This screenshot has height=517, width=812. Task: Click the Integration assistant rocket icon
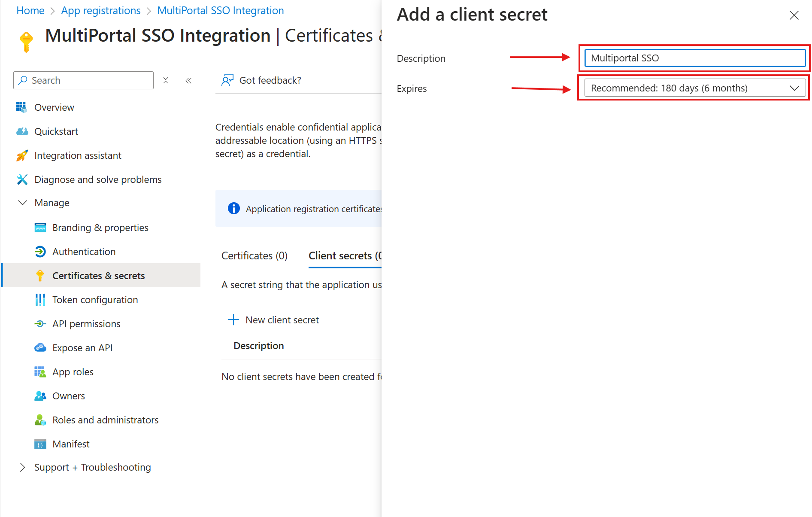click(x=22, y=155)
